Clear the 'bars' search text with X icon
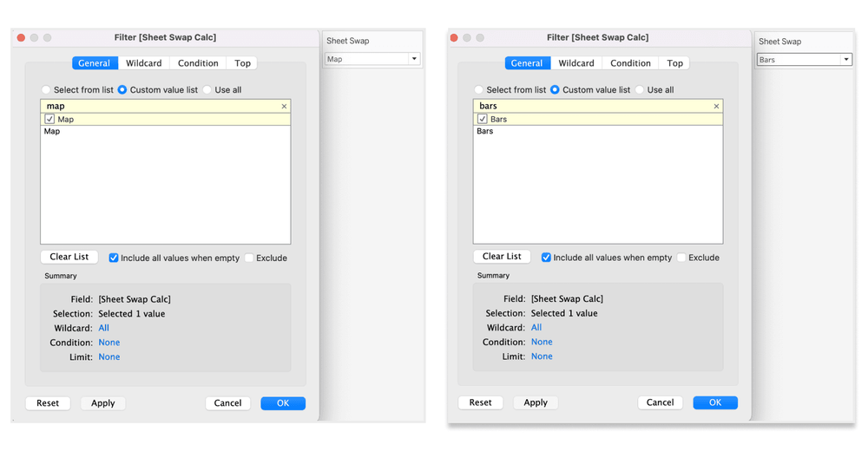This screenshot has height=451, width=868. pyautogui.click(x=716, y=107)
